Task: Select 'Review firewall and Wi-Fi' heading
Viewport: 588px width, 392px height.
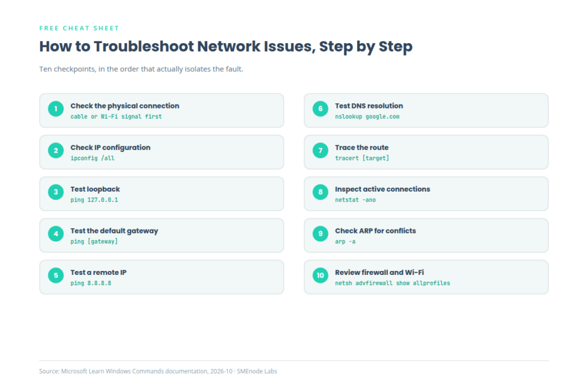Action: [x=380, y=273]
